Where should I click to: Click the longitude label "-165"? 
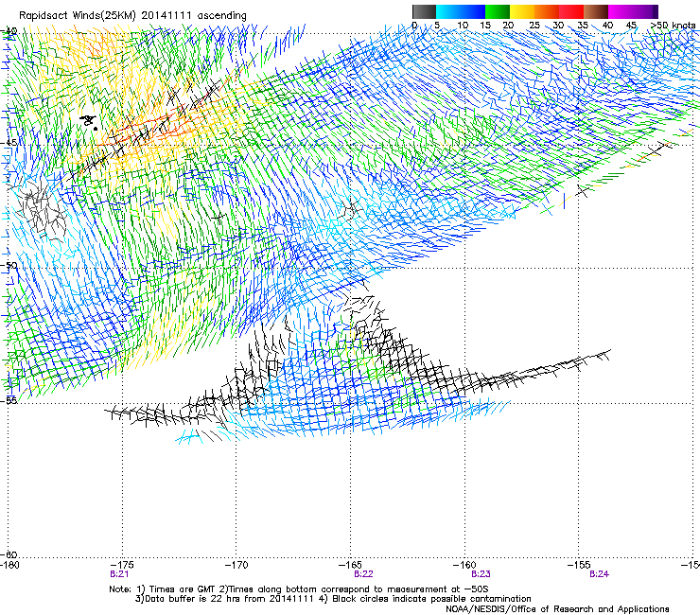(x=350, y=565)
